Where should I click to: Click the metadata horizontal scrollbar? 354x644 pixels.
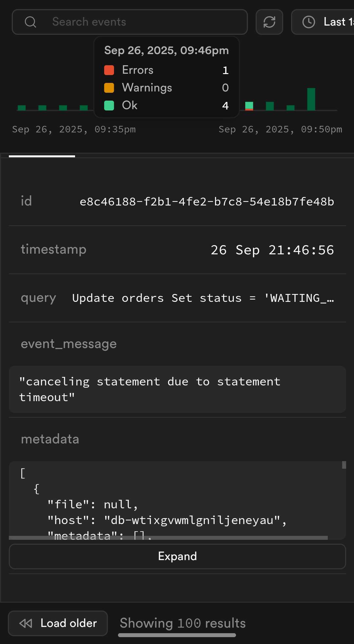pos(168,538)
